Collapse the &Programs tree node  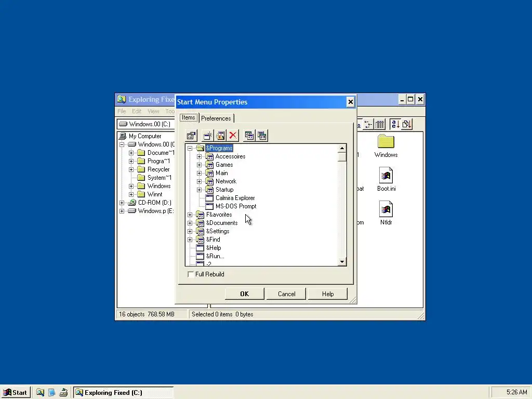coord(190,148)
